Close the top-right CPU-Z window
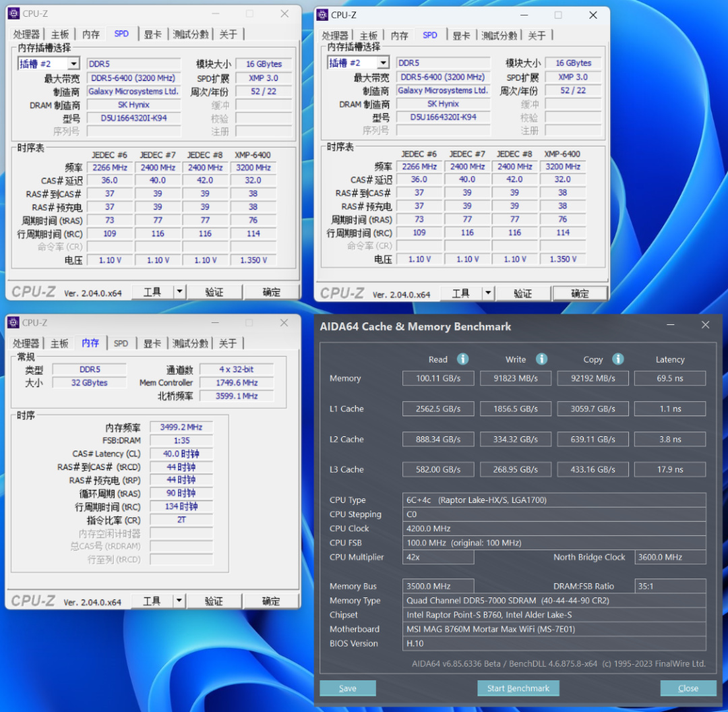 [x=593, y=15]
